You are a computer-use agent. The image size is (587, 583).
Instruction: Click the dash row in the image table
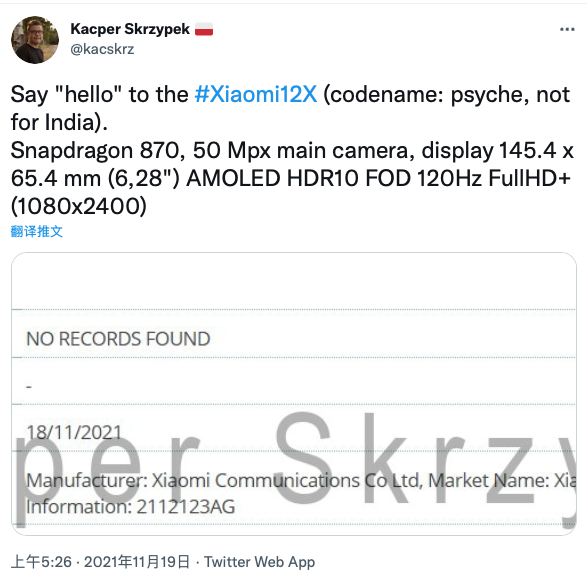point(294,381)
